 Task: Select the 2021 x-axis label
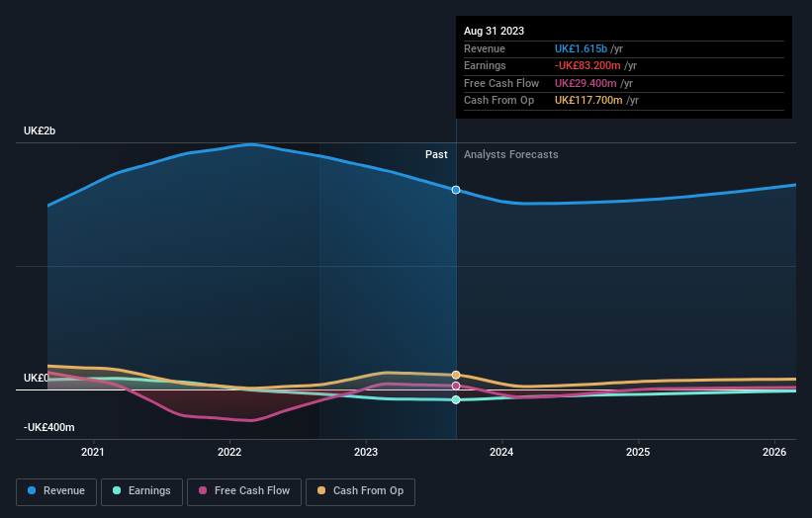click(x=93, y=452)
